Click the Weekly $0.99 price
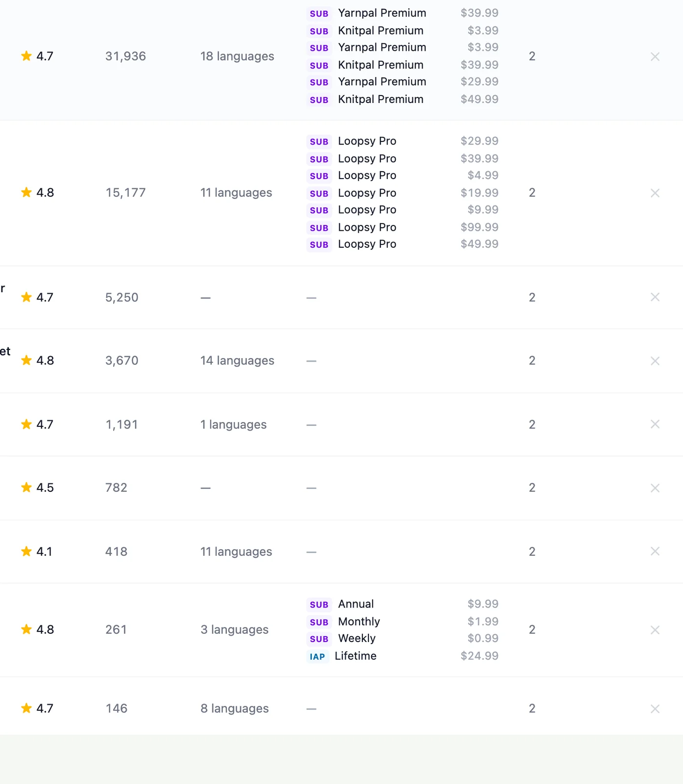The image size is (683, 784). click(x=482, y=638)
